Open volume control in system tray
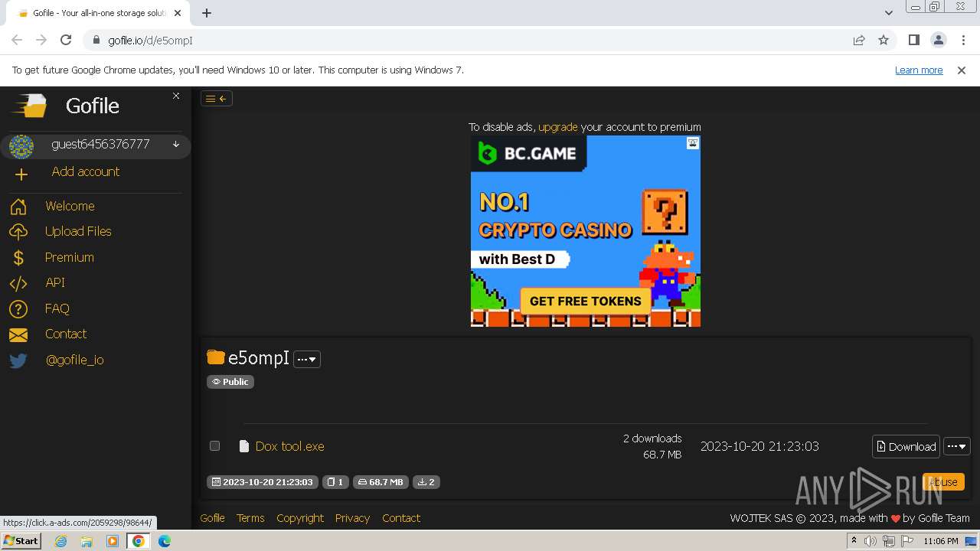This screenshot has width=980, height=551. (x=870, y=541)
